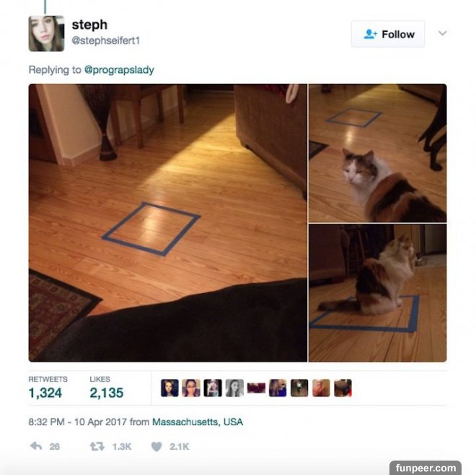Open large photo of blue tape square
The image size is (476, 475).
pos(168,223)
